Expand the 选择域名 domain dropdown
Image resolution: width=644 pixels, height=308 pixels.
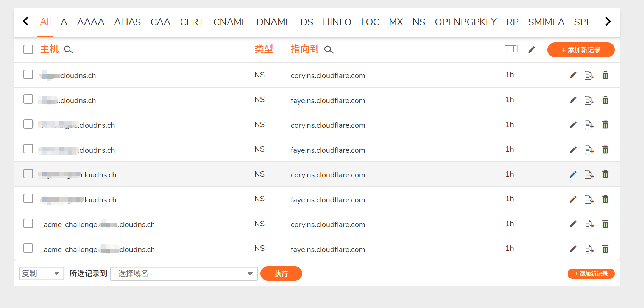(184, 274)
